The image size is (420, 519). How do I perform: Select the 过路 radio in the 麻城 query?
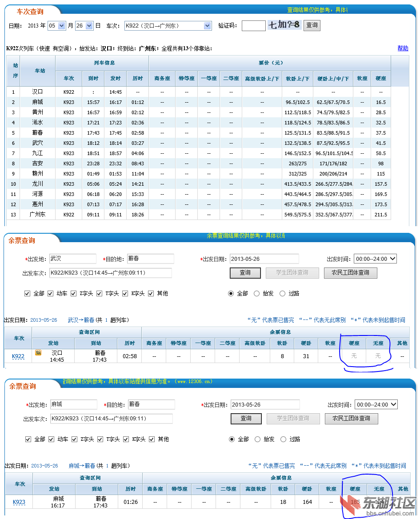(283, 439)
